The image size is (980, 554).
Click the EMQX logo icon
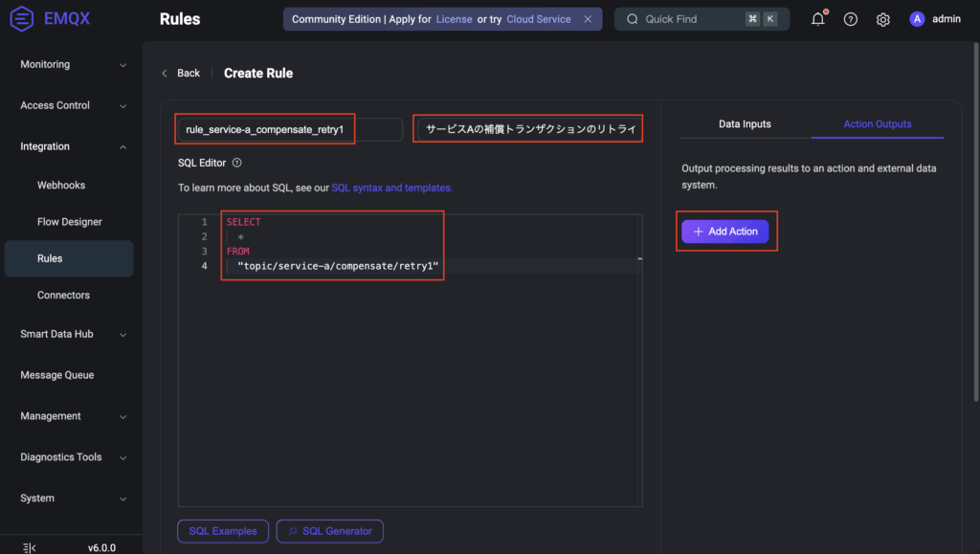(22, 19)
